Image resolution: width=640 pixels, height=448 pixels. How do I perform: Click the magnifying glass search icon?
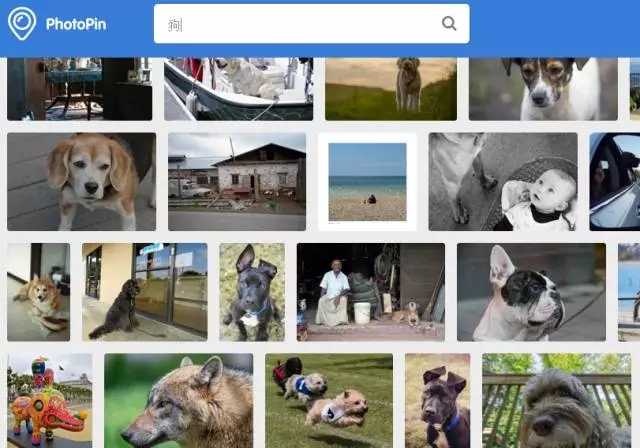[x=449, y=24]
